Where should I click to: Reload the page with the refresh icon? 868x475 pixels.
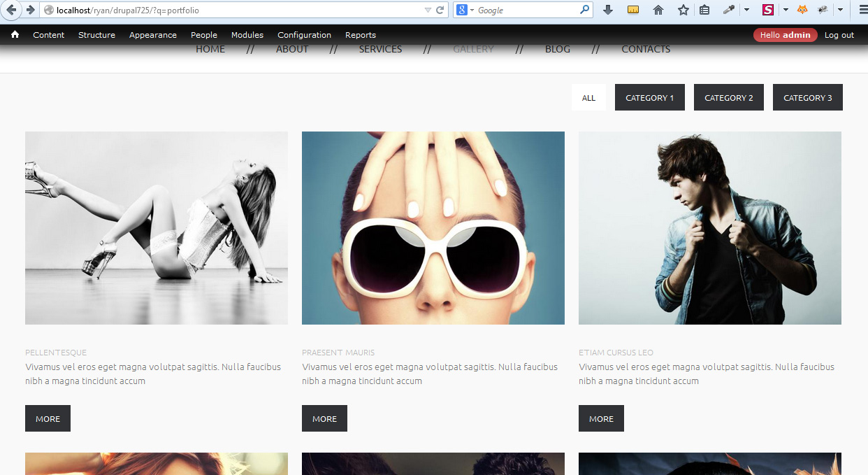click(x=440, y=10)
